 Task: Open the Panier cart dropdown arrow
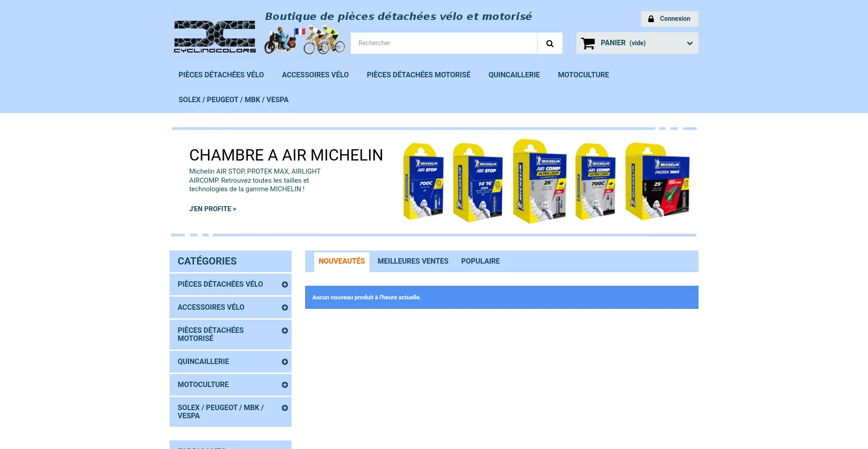(689, 43)
